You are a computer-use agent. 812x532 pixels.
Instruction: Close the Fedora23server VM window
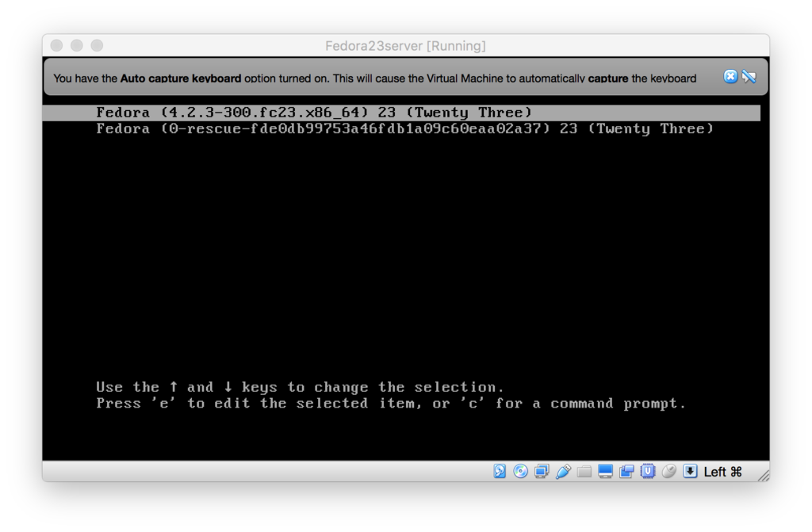tap(57, 45)
